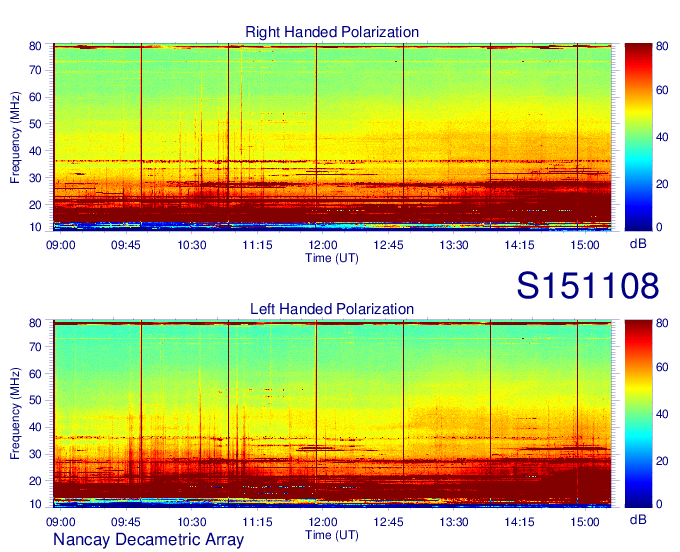
Task: Click the color scale bar beside the left-handed plot
Action: (638, 414)
